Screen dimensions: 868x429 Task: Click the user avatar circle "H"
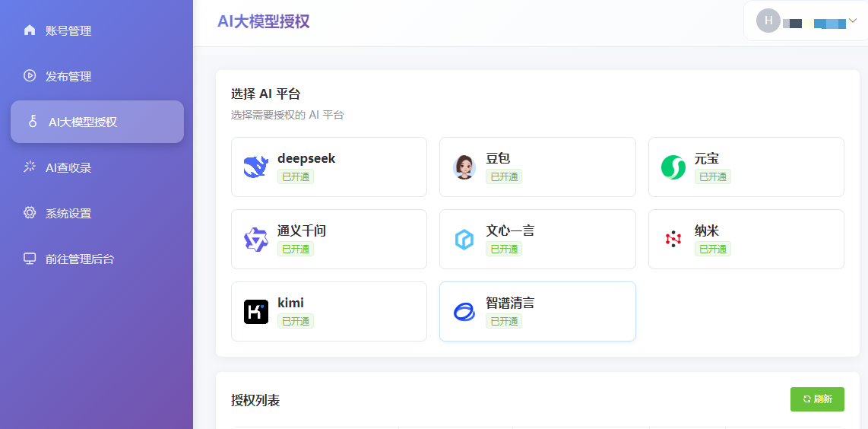tap(768, 21)
